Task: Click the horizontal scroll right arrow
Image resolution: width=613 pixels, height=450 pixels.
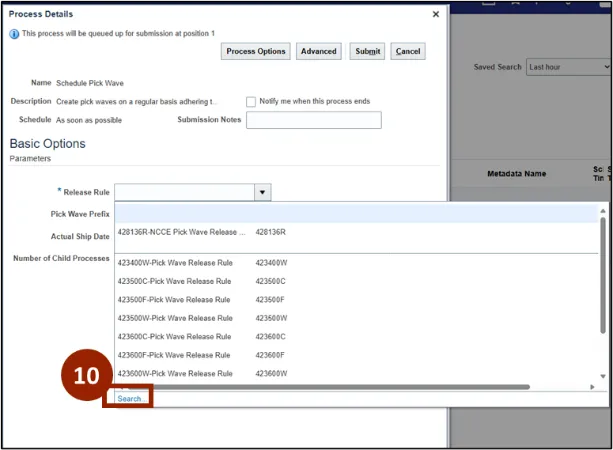Action: 590,386
